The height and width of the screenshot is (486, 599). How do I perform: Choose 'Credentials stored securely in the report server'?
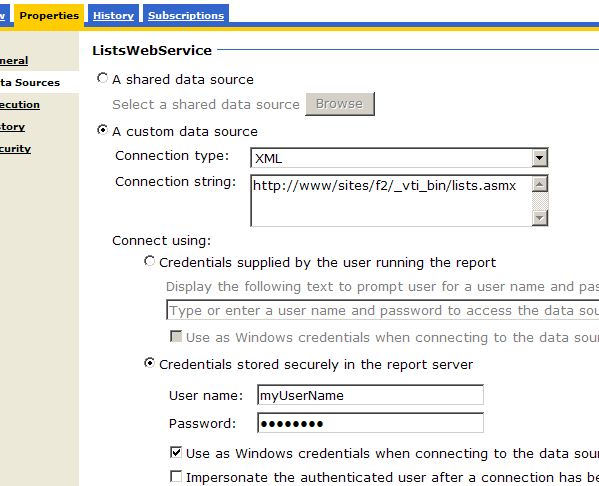tap(149, 363)
